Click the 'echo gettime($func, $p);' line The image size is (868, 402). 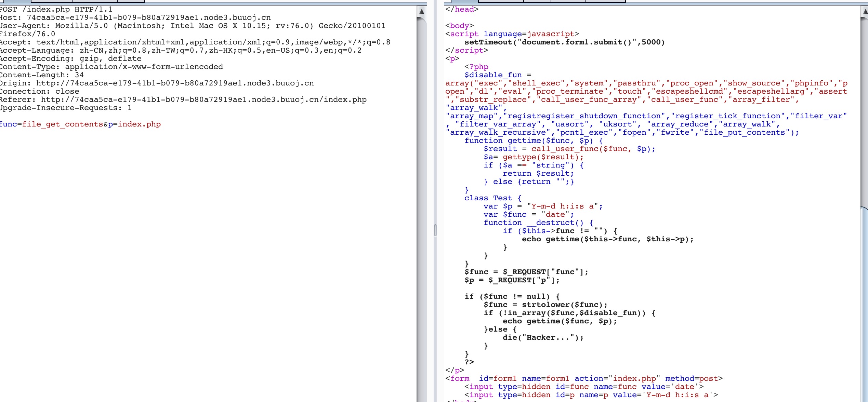pyautogui.click(x=560, y=321)
